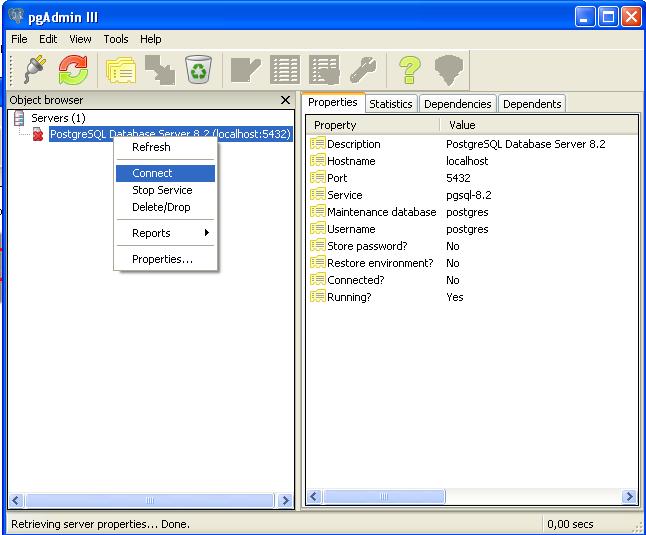Click the Running row icon
Image resolution: width=646 pixels, height=535 pixels.
coord(318,297)
